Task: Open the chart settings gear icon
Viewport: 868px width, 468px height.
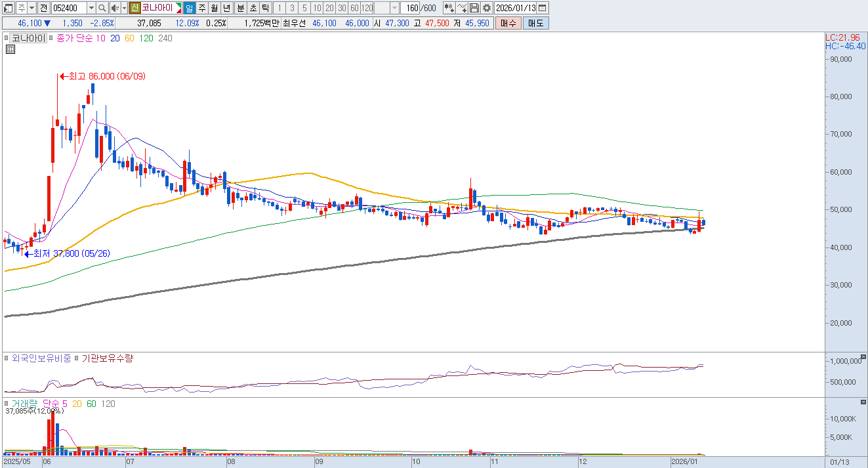Action: tap(486, 8)
